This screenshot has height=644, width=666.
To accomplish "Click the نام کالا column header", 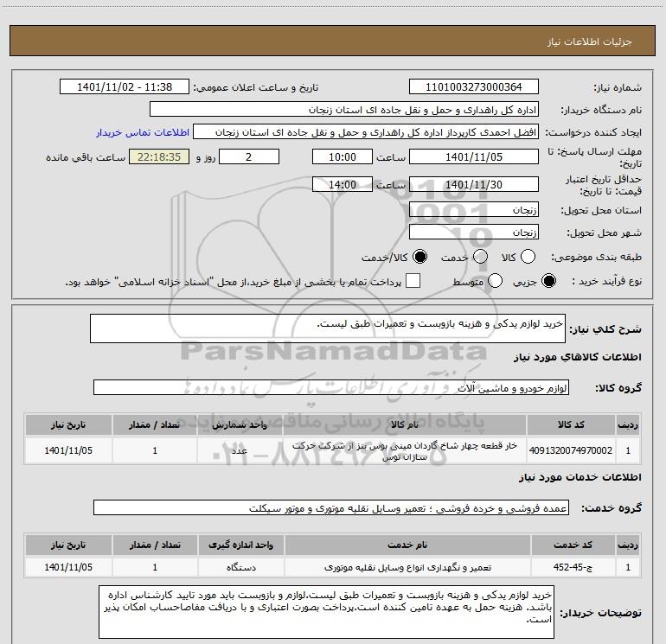I will tap(405, 424).
